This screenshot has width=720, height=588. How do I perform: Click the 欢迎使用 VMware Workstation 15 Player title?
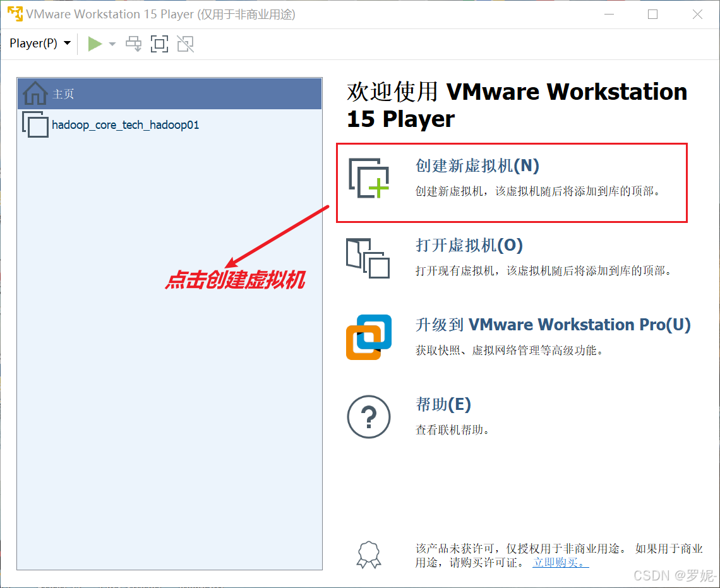click(x=517, y=105)
